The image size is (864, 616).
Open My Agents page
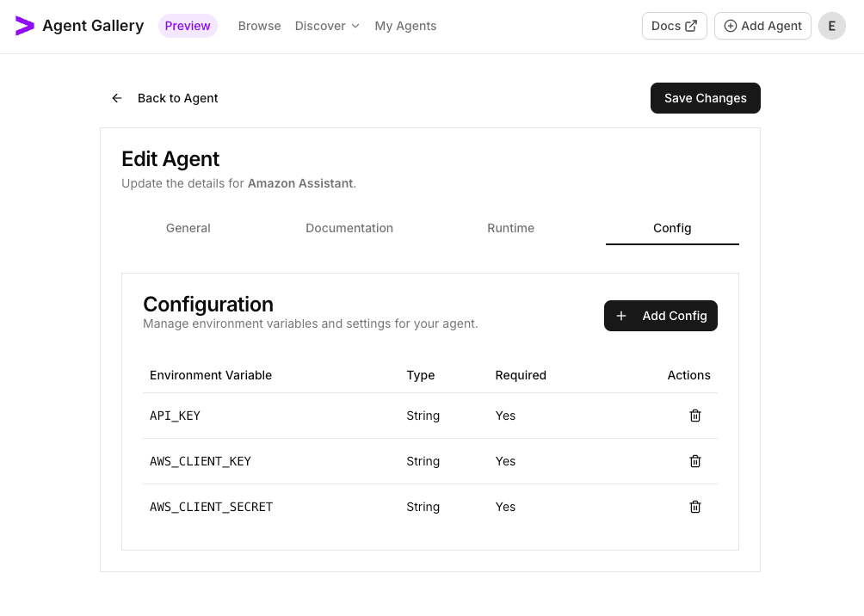pyautogui.click(x=405, y=26)
